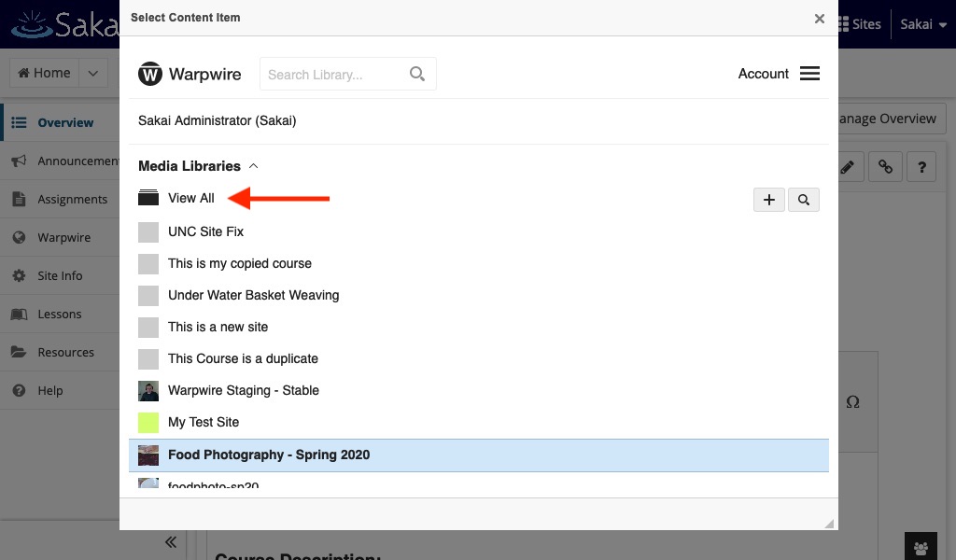Click the Warpwire globe icon in sidebar

point(19,237)
